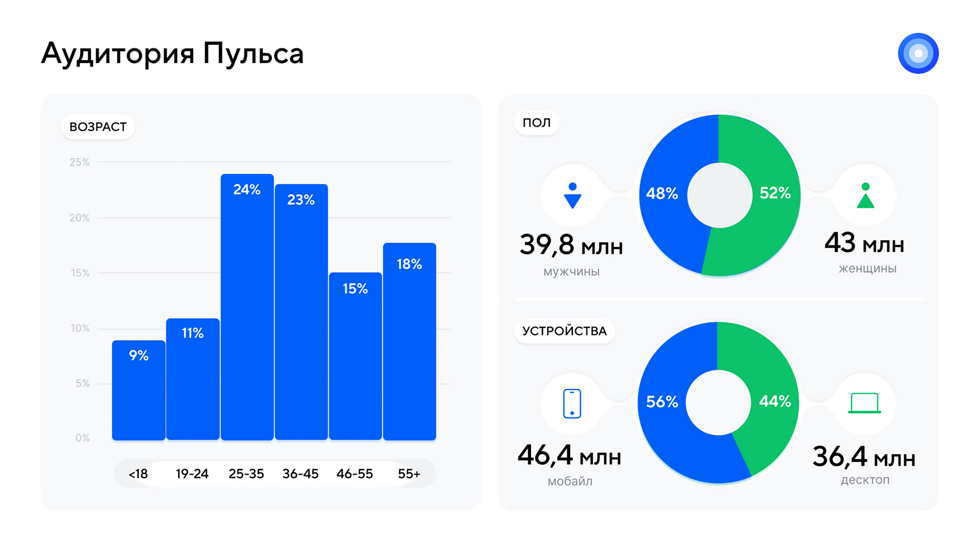
Task: Click the blue smartphone icon
Action: tap(572, 403)
